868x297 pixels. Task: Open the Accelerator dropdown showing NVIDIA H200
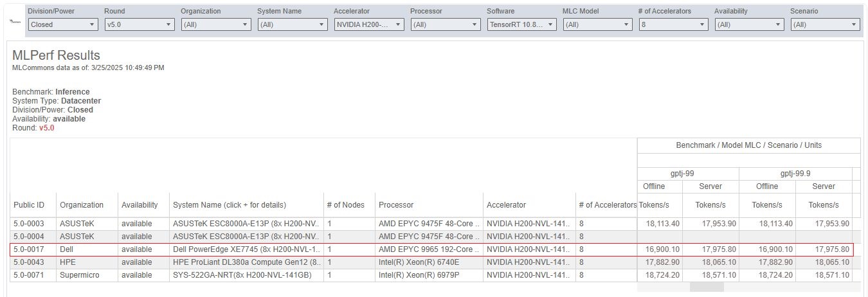pyautogui.click(x=368, y=24)
